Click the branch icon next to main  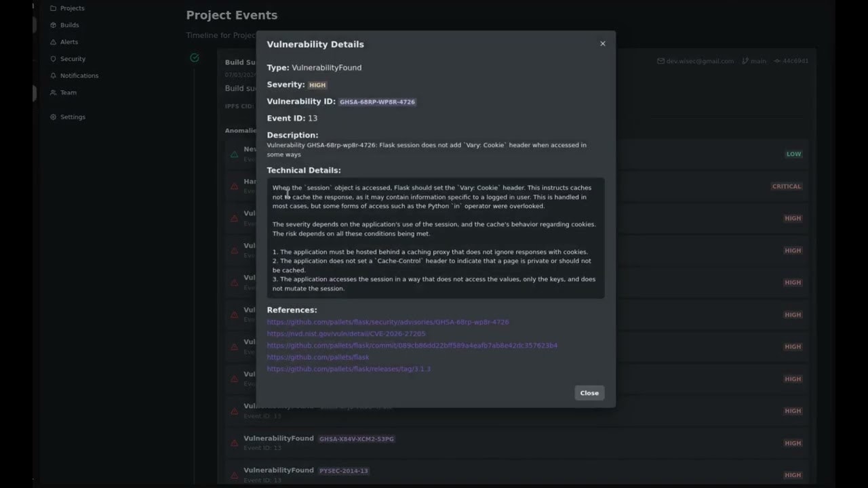745,61
